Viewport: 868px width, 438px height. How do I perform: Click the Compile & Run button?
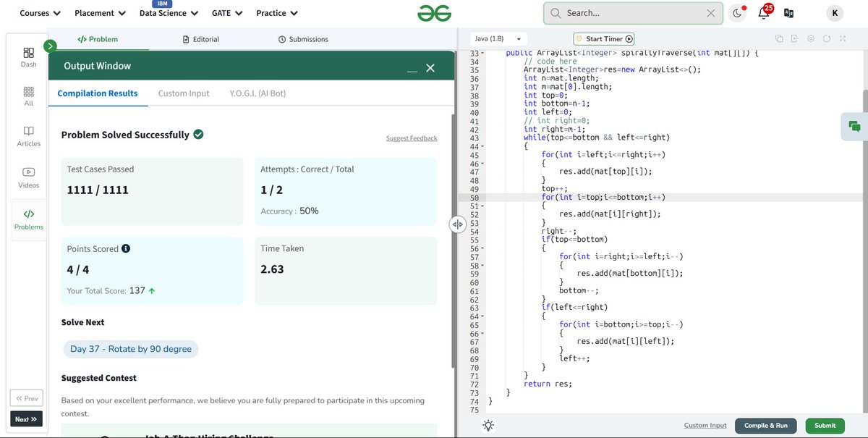coord(766,426)
